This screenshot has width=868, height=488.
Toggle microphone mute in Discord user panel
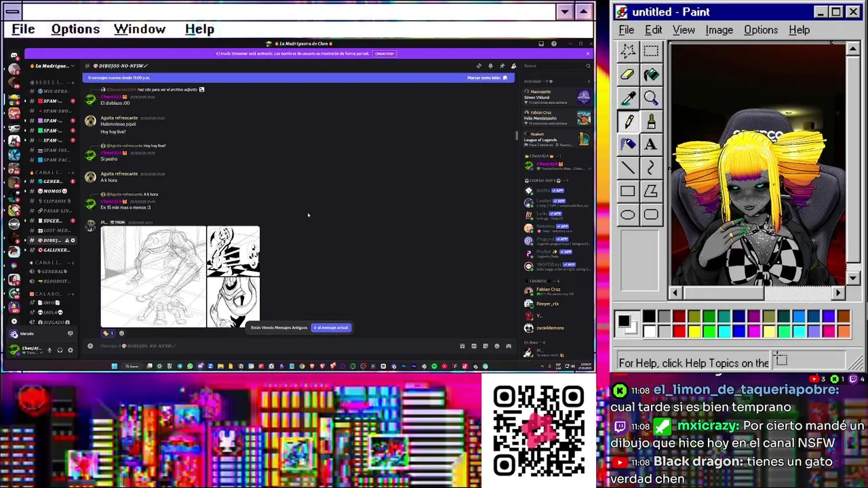pyautogui.click(x=50, y=350)
